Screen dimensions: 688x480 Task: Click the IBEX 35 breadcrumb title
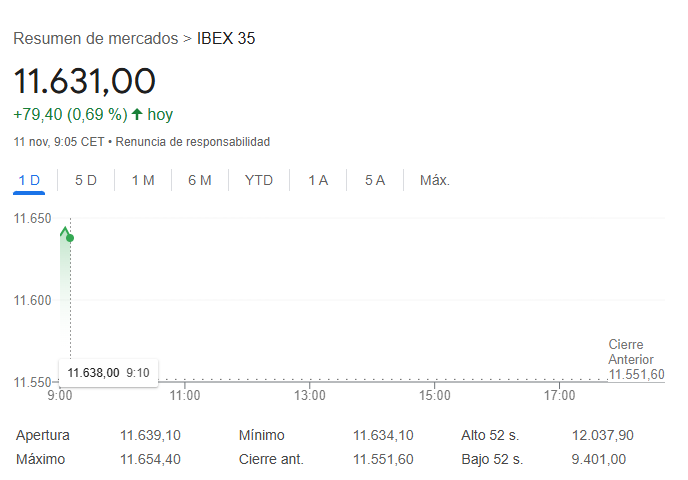pos(227,38)
